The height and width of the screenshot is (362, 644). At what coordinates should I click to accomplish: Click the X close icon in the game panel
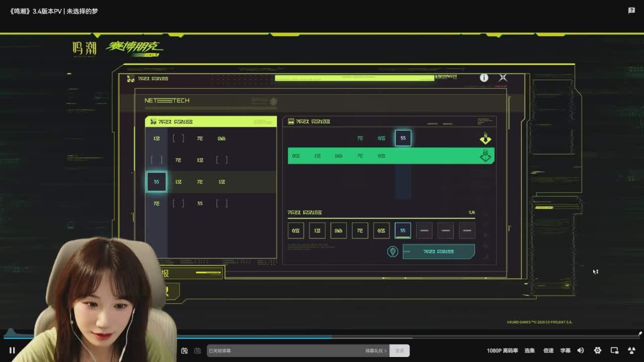click(x=503, y=77)
